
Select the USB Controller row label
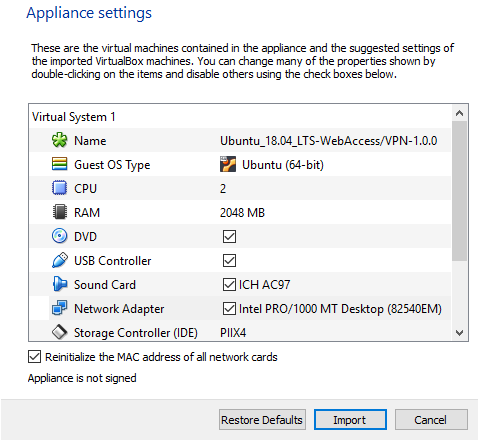click(113, 261)
